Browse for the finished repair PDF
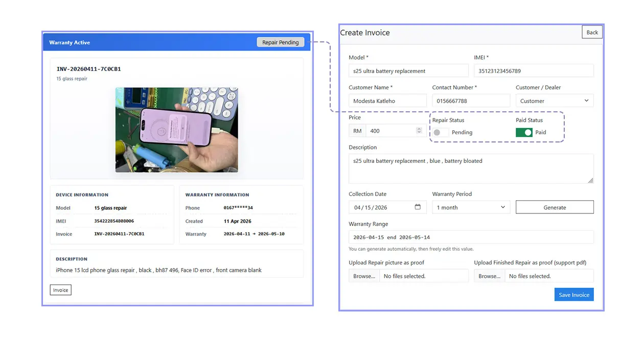This screenshot has height=337, width=644. point(489,275)
